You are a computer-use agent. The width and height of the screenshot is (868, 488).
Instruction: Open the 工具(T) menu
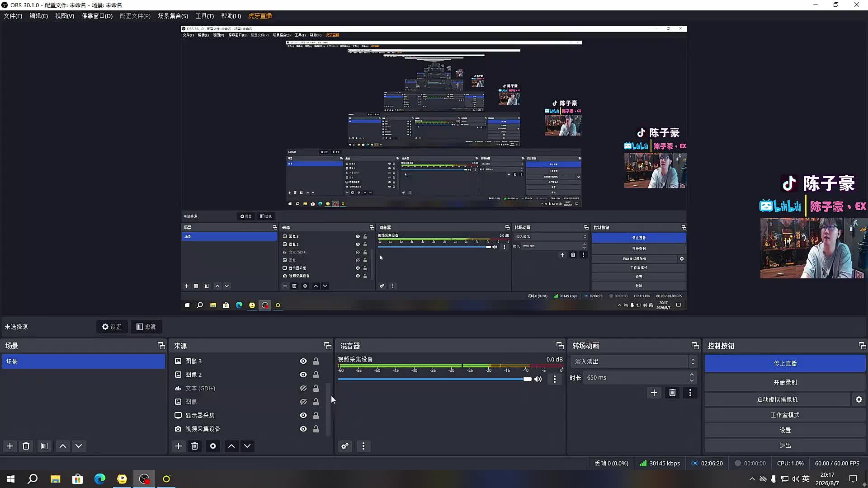click(204, 16)
